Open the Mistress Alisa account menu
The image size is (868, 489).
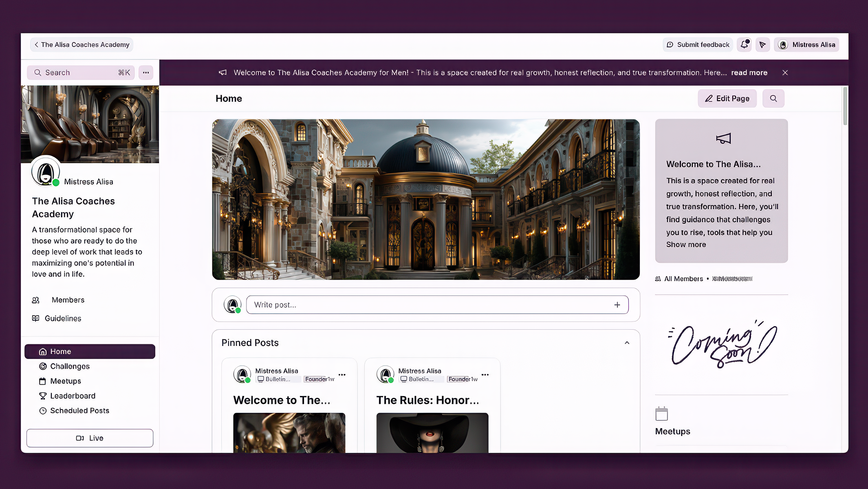(x=806, y=44)
